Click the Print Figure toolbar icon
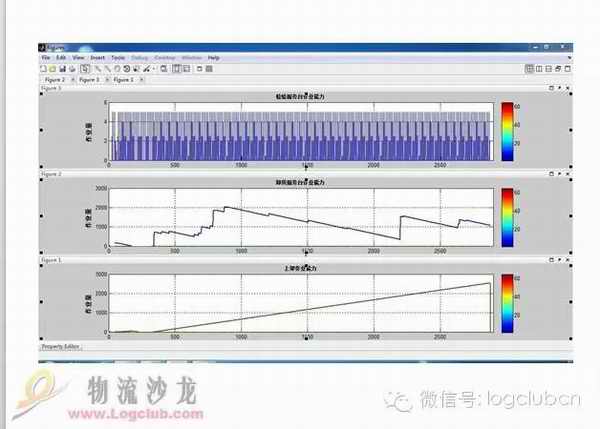Screen dimensions: 600x429 tap(70, 68)
